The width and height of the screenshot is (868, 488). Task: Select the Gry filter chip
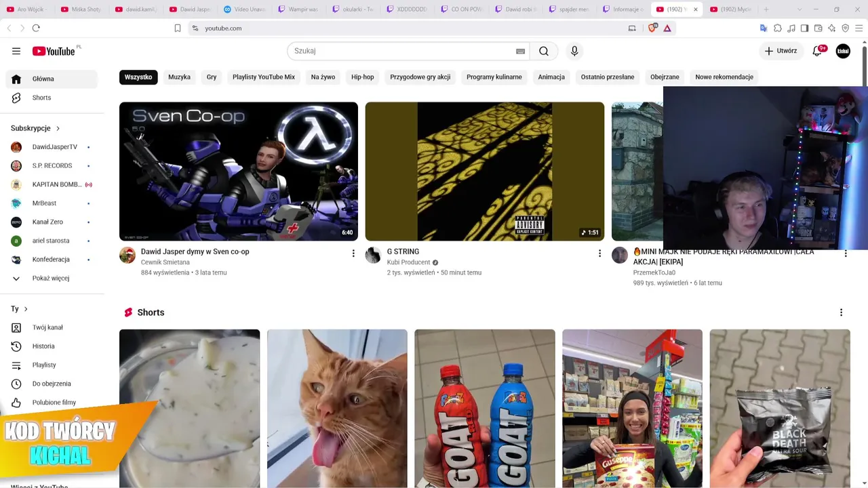[212, 77]
